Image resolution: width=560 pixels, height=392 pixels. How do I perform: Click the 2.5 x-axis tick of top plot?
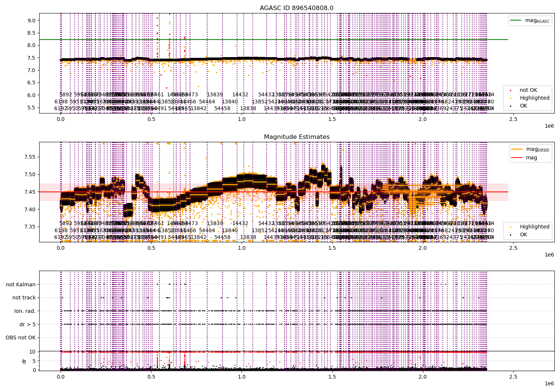pyautogui.click(x=513, y=119)
